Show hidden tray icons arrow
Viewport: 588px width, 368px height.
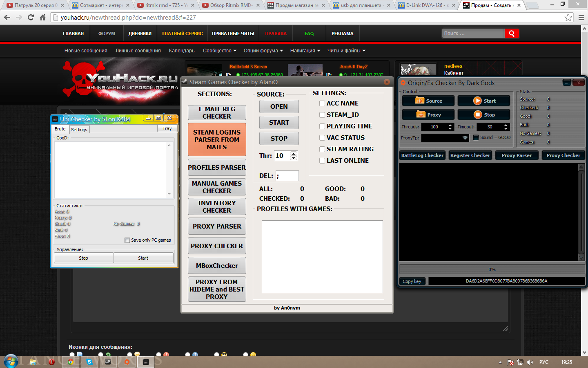(500, 362)
